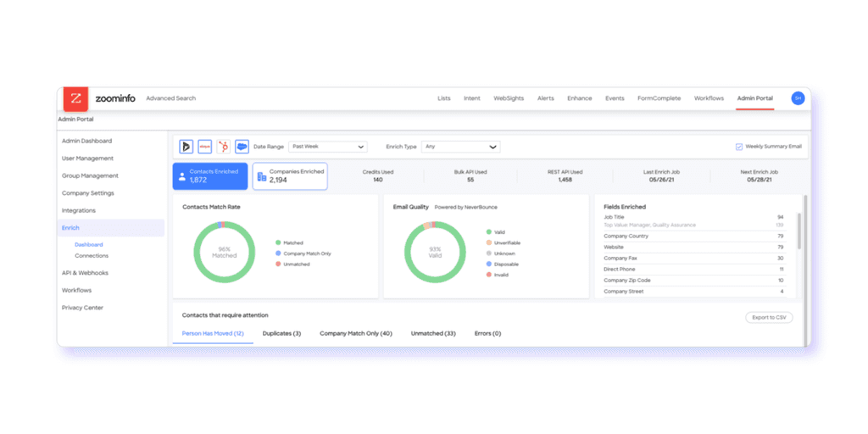
Task: Open Workflows in the left sidebar
Action: point(76,290)
